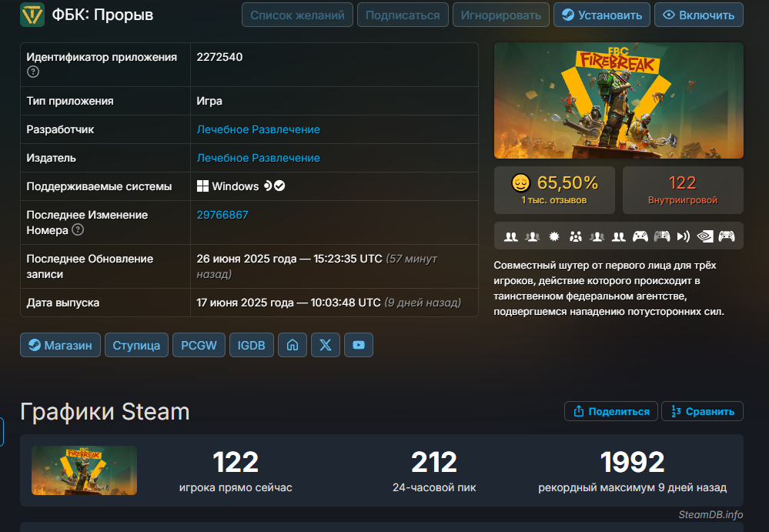Click the small Firebreak thumbnail in Графики Steam

click(85, 470)
